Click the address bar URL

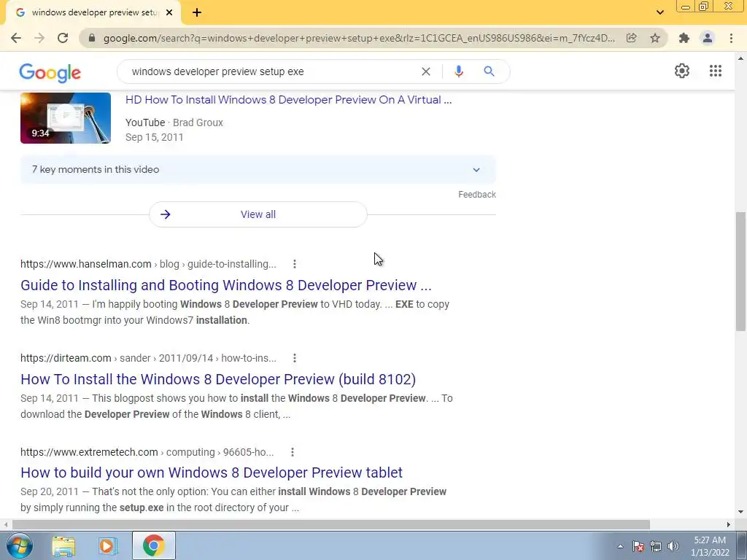[x=359, y=38]
